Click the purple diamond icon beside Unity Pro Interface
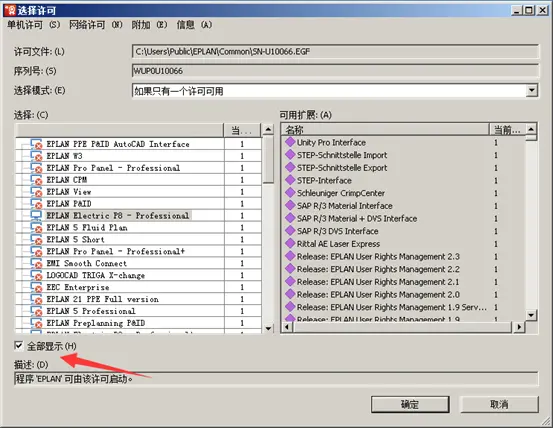Screen dimensions: 553x428 (290, 142)
